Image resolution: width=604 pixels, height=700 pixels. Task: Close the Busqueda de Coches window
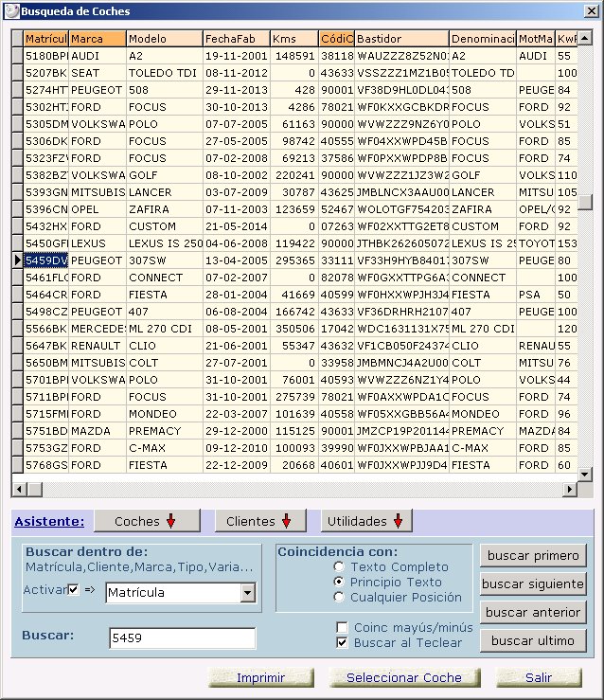(592, 10)
